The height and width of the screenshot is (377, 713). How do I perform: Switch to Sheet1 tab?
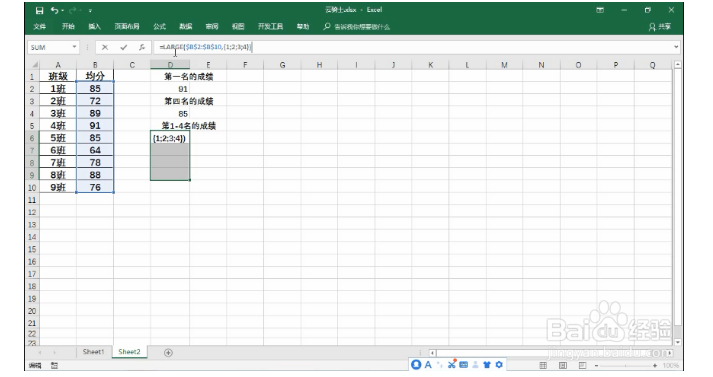point(93,352)
